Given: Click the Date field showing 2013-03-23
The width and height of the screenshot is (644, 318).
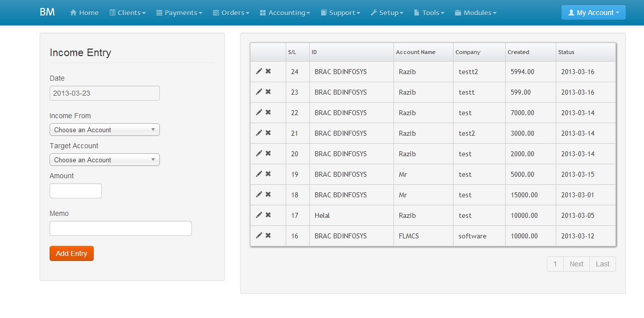Looking at the screenshot, I should 104,93.
